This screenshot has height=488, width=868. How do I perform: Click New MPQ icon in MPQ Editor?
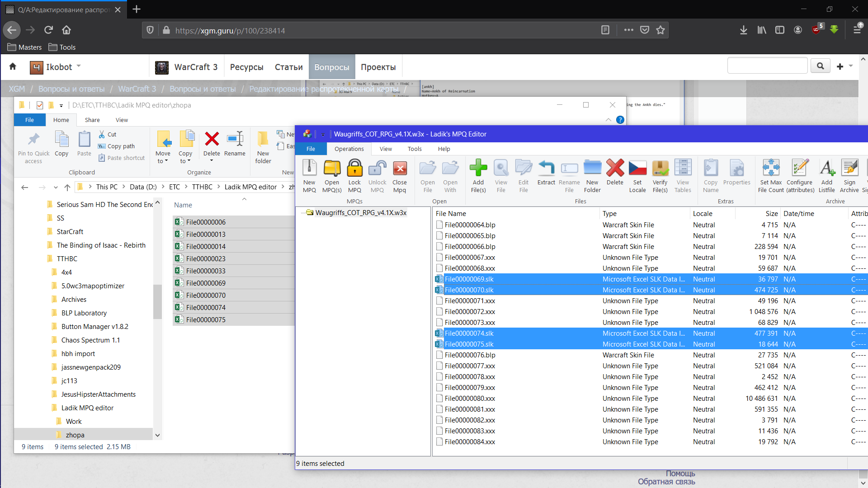coord(309,168)
